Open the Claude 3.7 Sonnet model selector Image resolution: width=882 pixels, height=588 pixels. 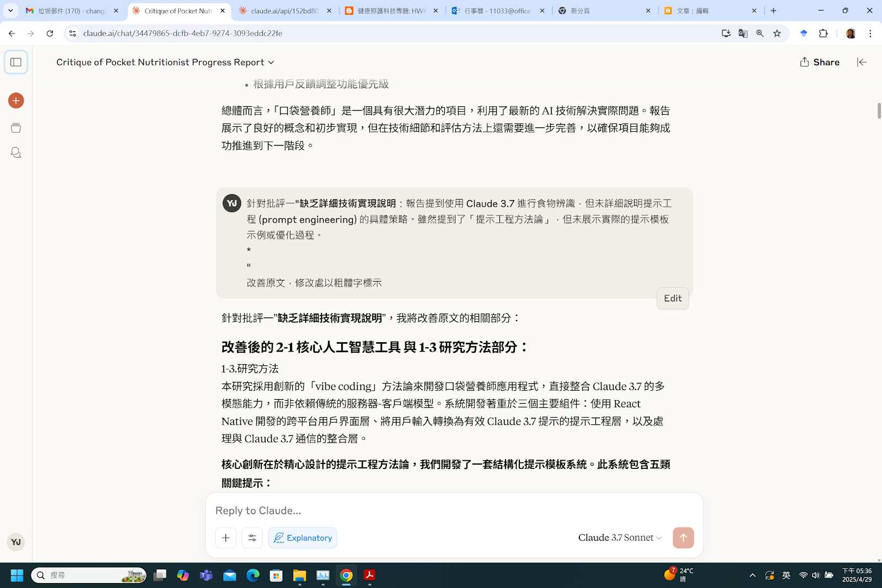coord(620,538)
